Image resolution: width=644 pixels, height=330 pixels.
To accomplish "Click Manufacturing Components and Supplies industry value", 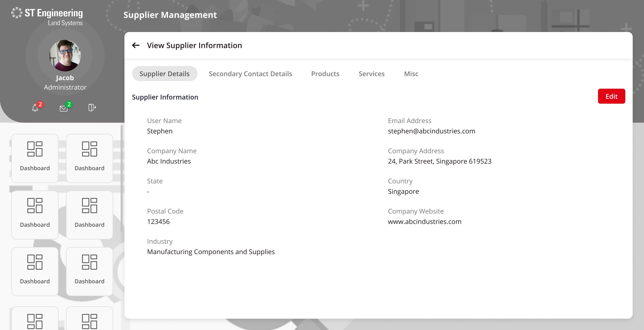I will tap(211, 252).
